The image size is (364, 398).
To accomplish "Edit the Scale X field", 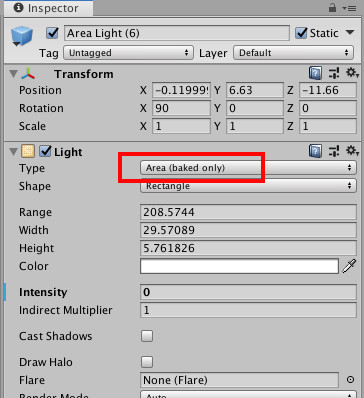I will [x=181, y=126].
